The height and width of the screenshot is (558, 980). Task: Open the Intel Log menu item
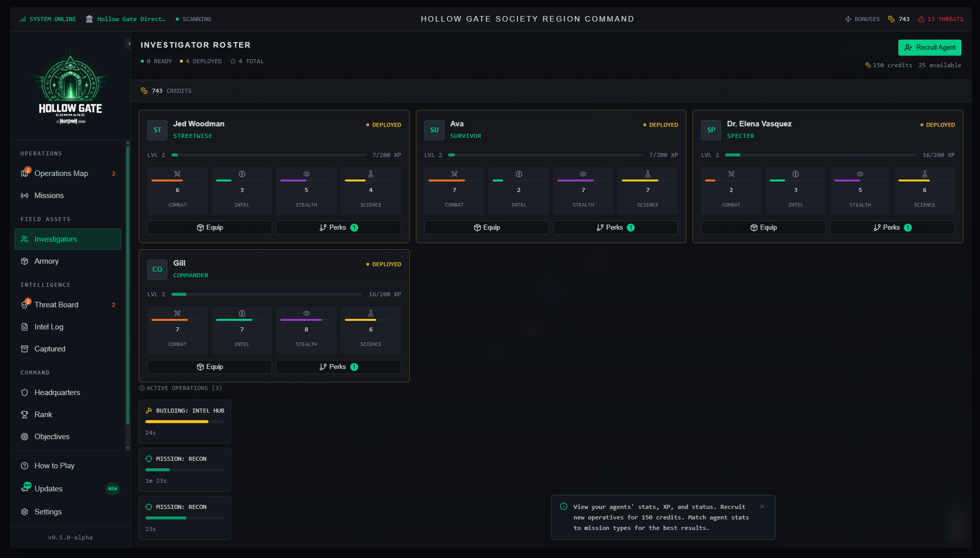(x=49, y=327)
